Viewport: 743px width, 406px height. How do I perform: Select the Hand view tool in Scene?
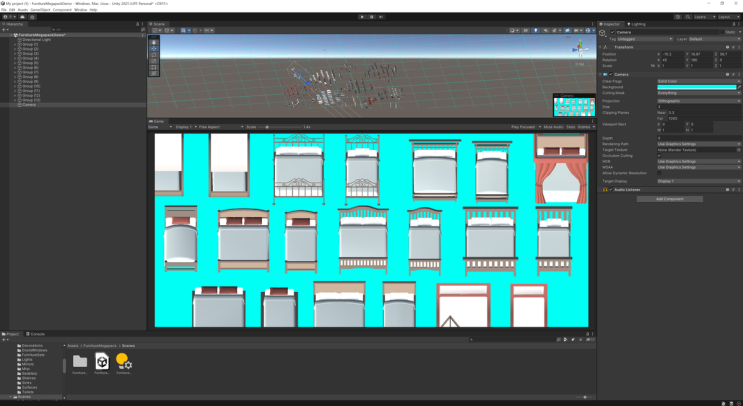click(154, 42)
